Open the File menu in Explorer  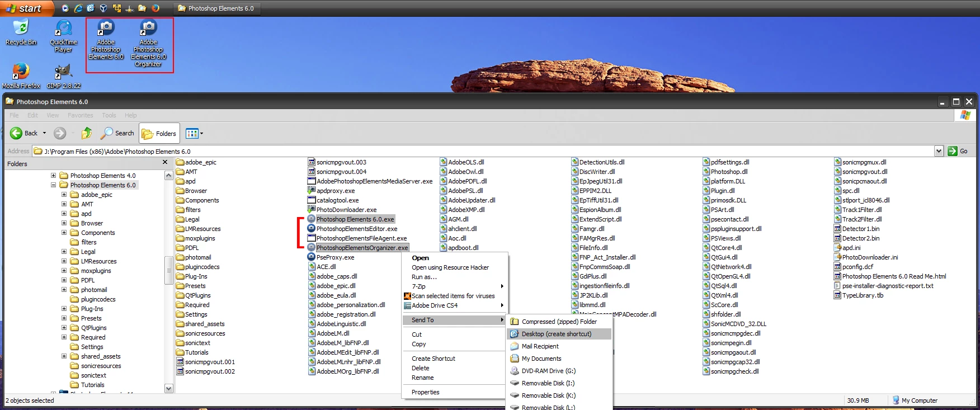point(14,115)
